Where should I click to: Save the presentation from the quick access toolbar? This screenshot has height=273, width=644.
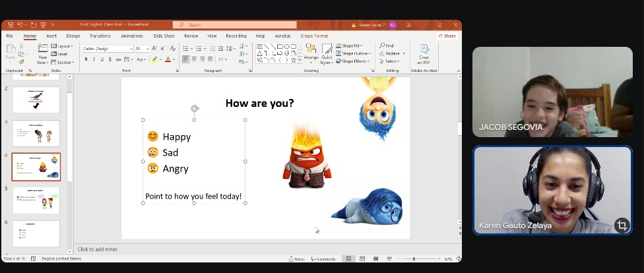click(x=11, y=25)
